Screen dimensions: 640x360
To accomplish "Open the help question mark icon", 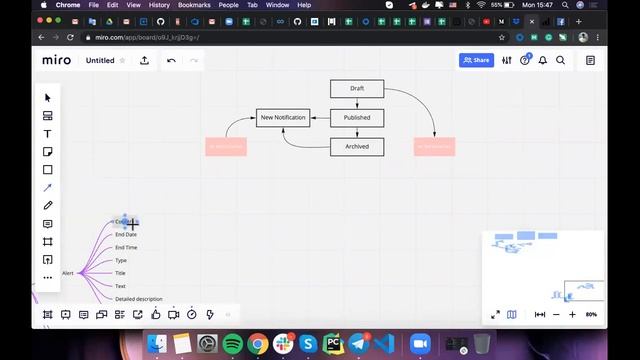I will point(524,60).
